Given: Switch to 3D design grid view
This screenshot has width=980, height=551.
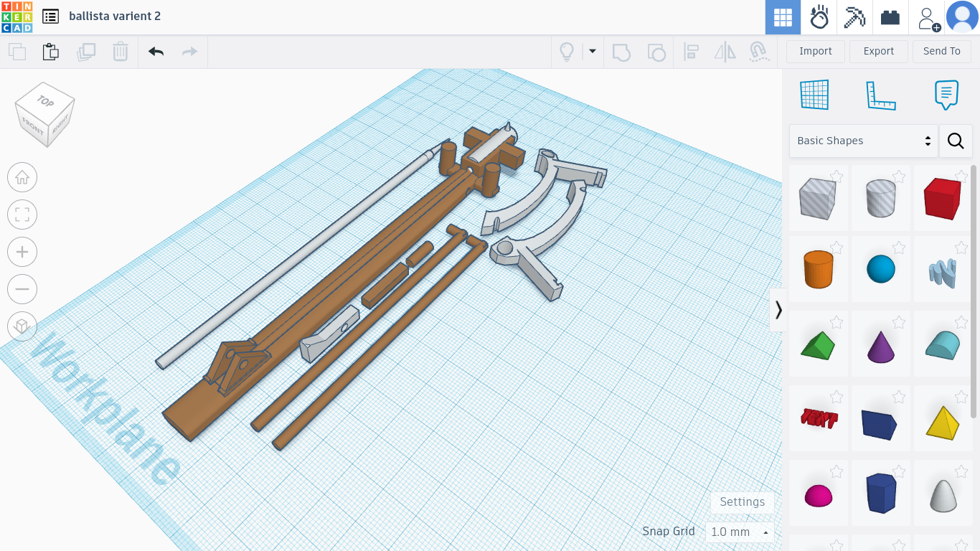Looking at the screenshot, I should 783,17.
